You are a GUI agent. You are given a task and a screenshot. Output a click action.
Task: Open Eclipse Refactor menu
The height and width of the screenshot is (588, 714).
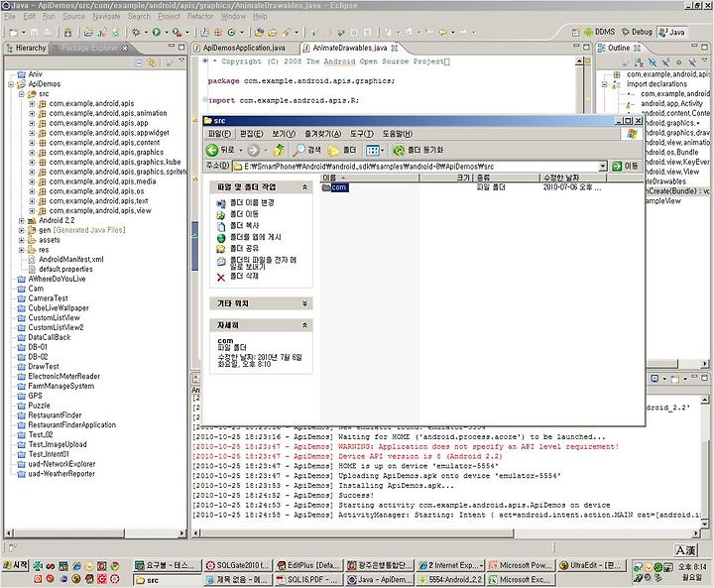click(200, 17)
